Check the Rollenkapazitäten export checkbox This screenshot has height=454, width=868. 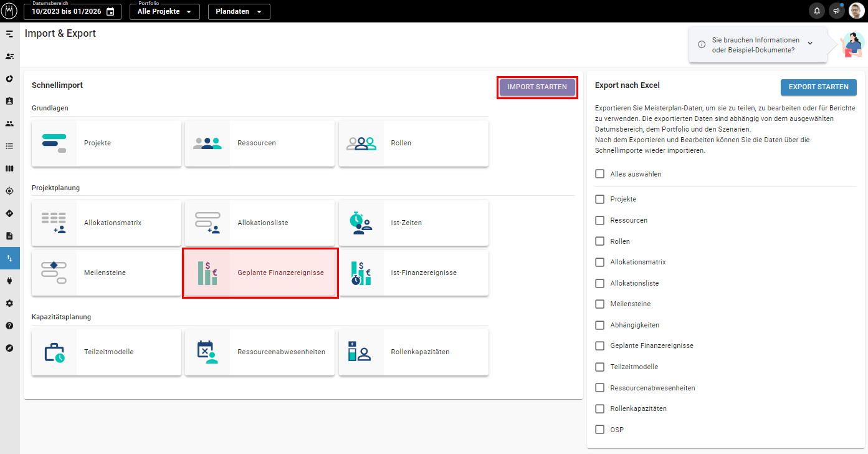pyautogui.click(x=600, y=408)
